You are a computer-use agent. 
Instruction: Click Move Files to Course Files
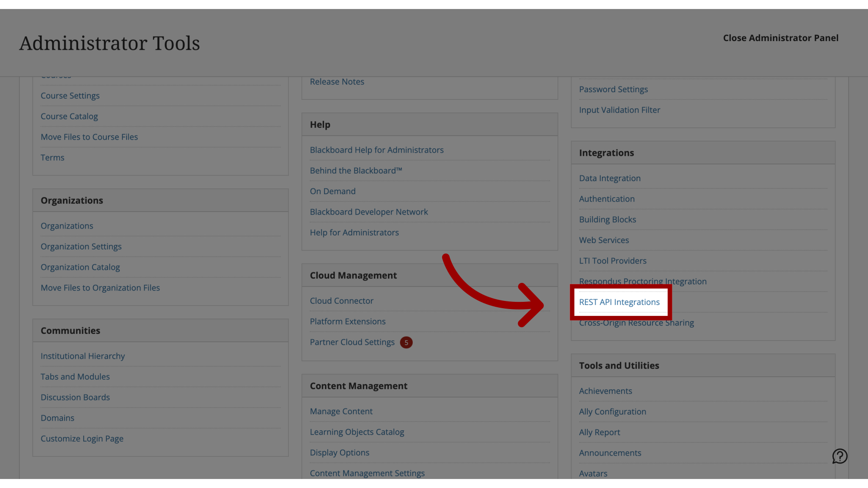[89, 137]
